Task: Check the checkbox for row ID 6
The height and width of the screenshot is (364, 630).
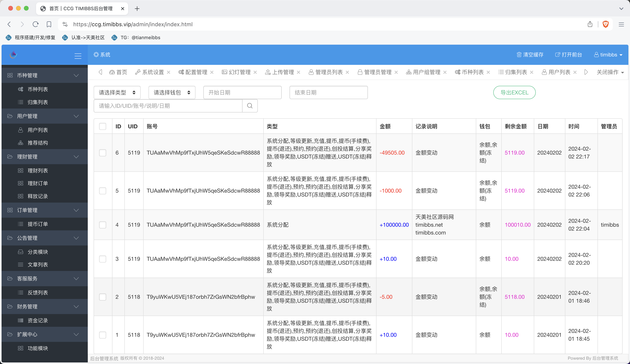Action: [103, 153]
